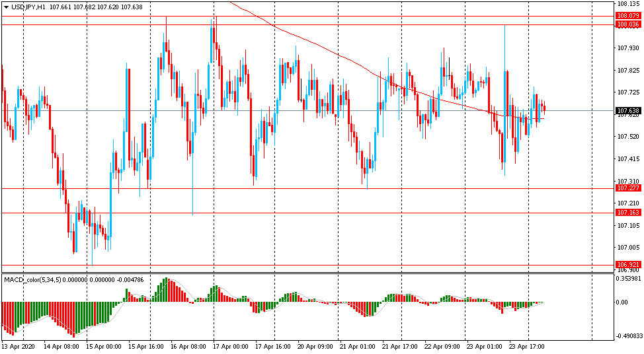Screen dimensions: 644x354
Task: Click the 0.353981 MACD scale value
Action: tap(628, 278)
